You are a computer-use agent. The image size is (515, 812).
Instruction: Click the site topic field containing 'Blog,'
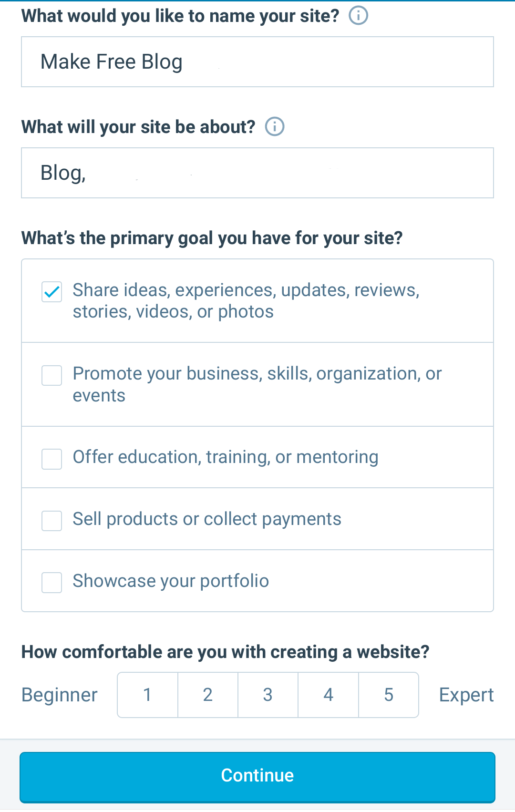coord(257,173)
